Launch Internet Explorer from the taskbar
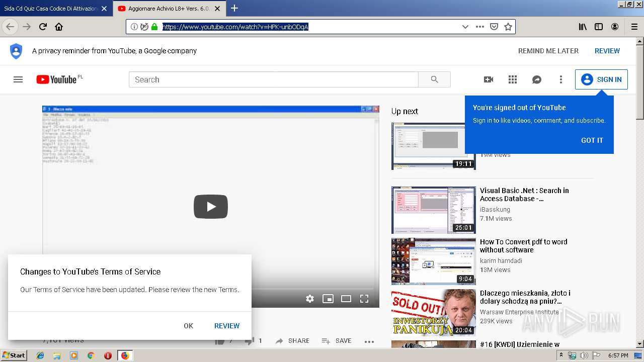Image resolution: width=644 pixels, height=362 pixels. pos(40,355)
